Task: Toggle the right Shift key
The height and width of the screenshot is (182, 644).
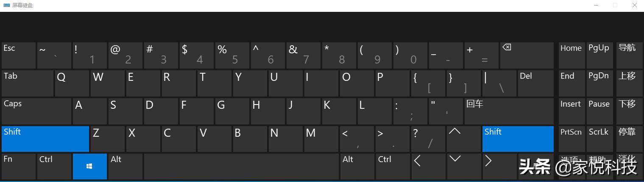Action: [518, 139]
